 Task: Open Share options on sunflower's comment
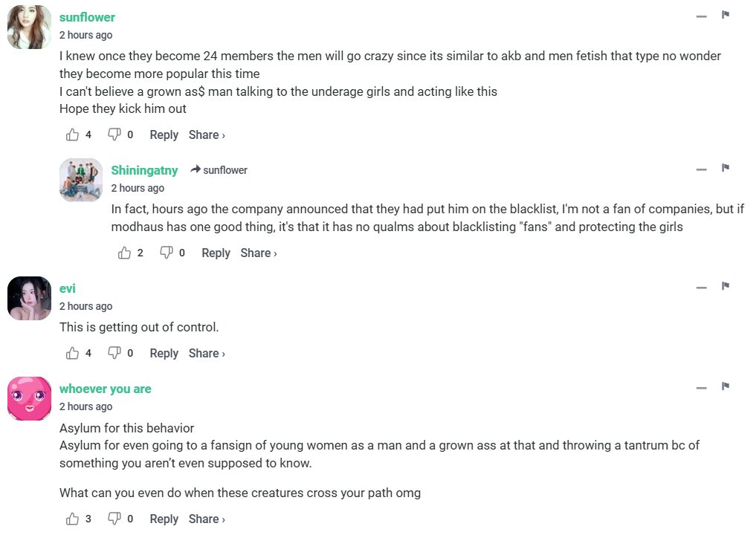(207, 134)
